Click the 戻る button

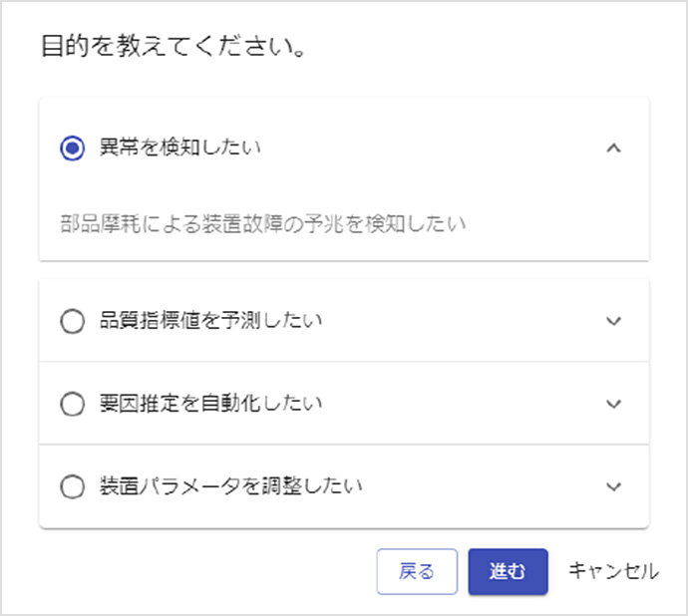click(417, 572)
